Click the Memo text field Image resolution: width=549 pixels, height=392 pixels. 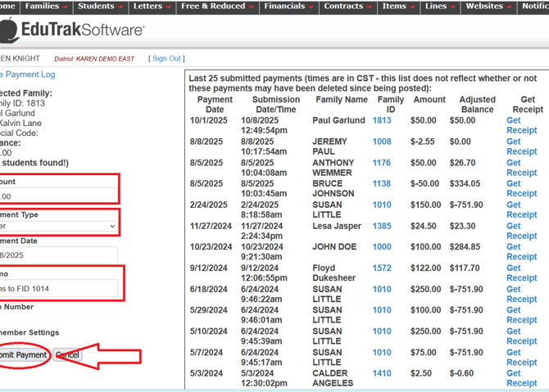point(57,289)
